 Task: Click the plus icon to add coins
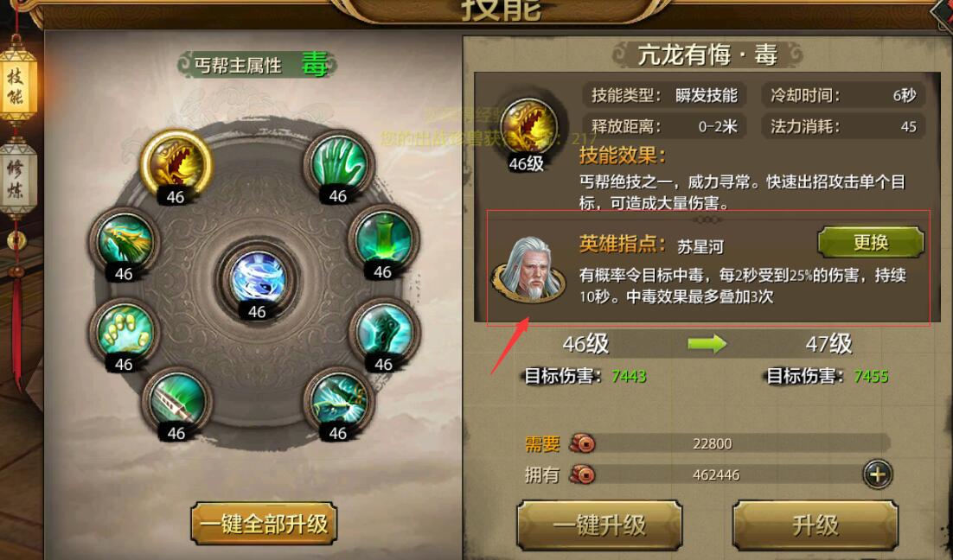[x=877, y=474]
